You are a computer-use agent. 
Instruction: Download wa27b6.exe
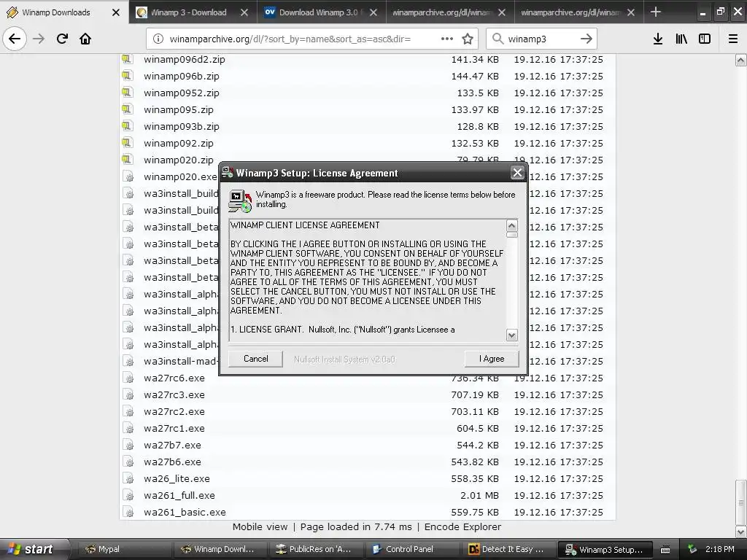click(x=172, y=462)
